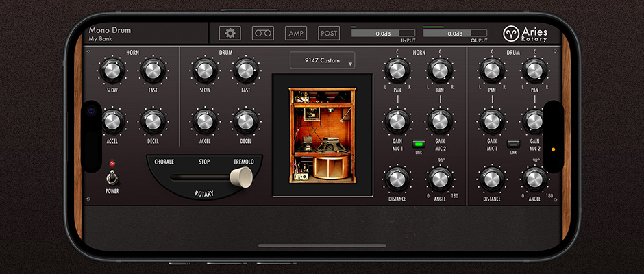Click the tape recorder icon button
The image size is (644, 274).
tap(263, 33)
